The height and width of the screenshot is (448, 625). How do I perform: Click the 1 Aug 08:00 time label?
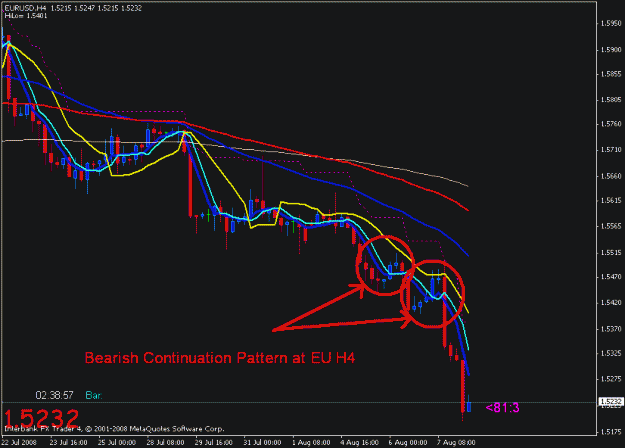(x=311, y=442)
